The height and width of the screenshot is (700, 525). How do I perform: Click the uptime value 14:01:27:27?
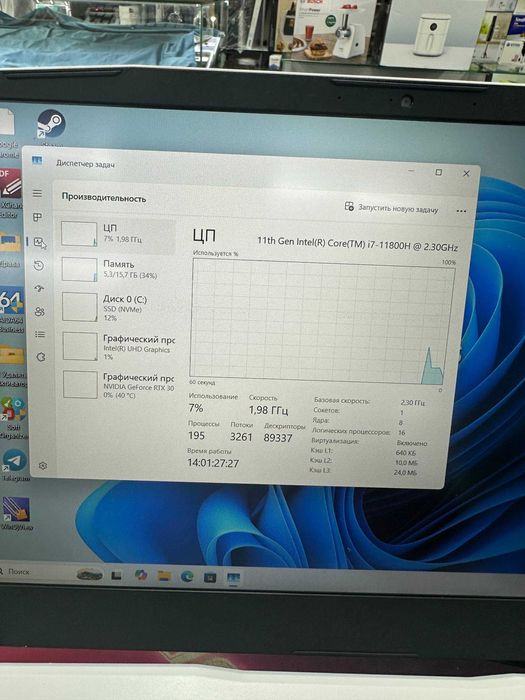click(x=213, y=463)
